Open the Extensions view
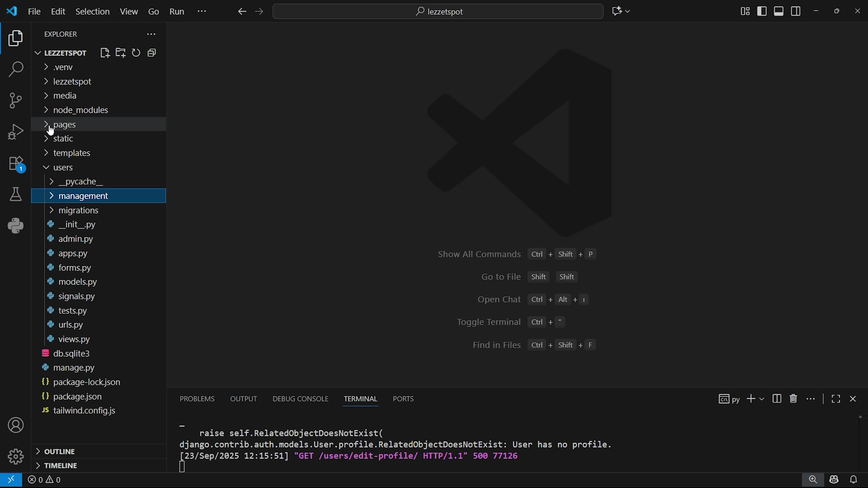Viewport: 868px width, 488px height. 16,163
